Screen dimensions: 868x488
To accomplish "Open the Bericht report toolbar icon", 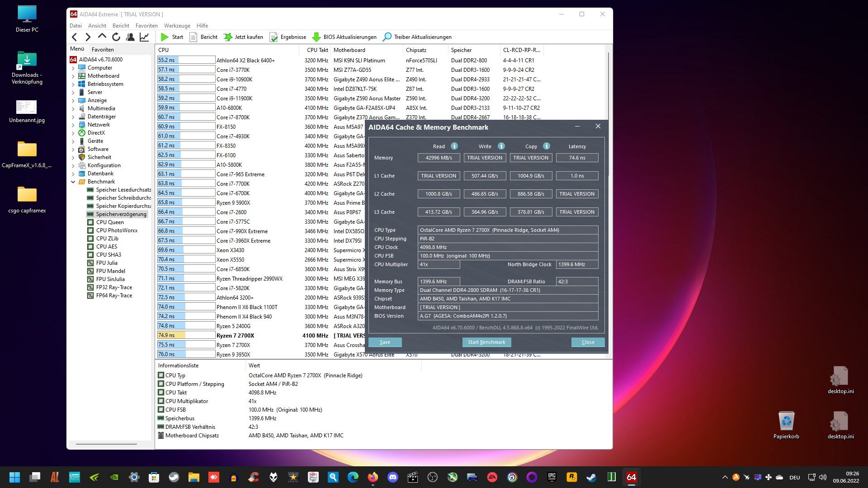I will 193,37.
